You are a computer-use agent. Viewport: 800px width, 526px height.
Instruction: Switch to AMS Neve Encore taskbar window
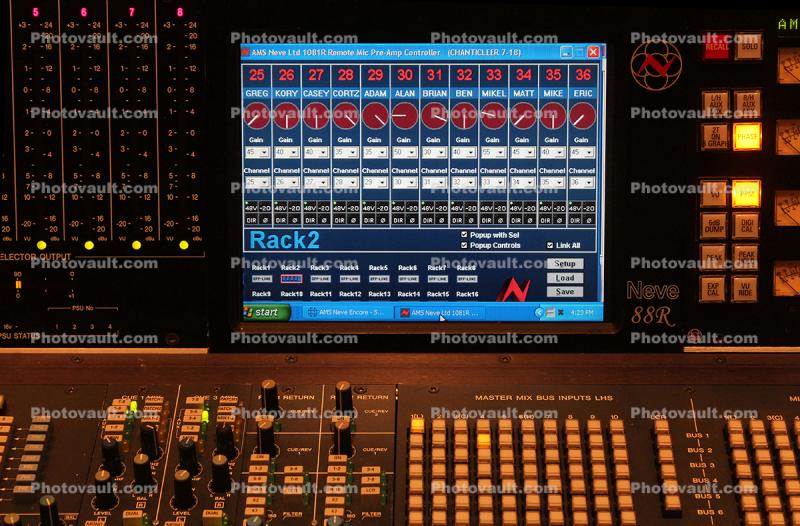[344, 313]
